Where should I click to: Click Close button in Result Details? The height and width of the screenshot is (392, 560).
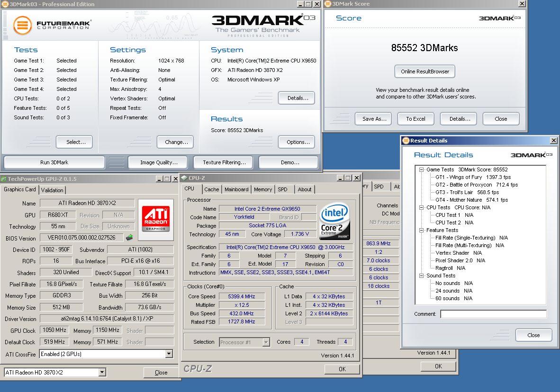click(533, 335)
